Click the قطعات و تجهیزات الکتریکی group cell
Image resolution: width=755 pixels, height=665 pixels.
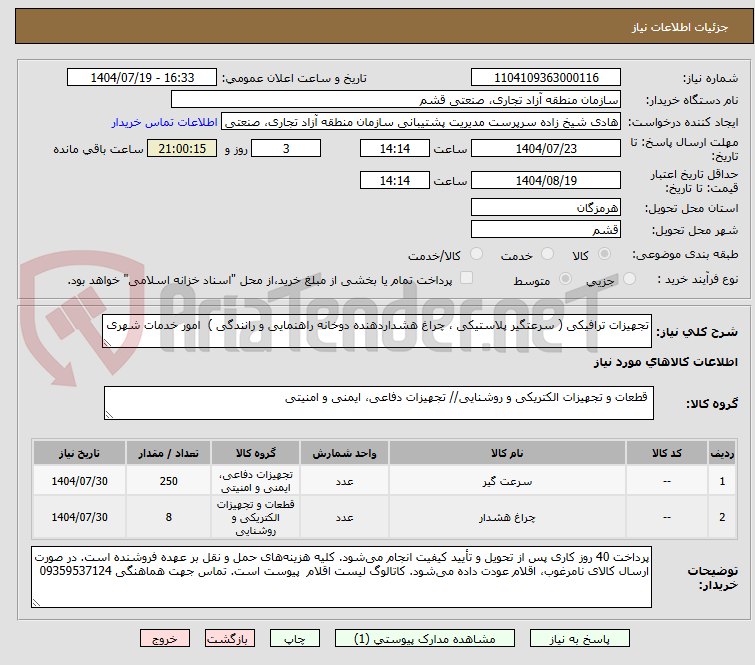pyautogui.click(x=256, y=517)
